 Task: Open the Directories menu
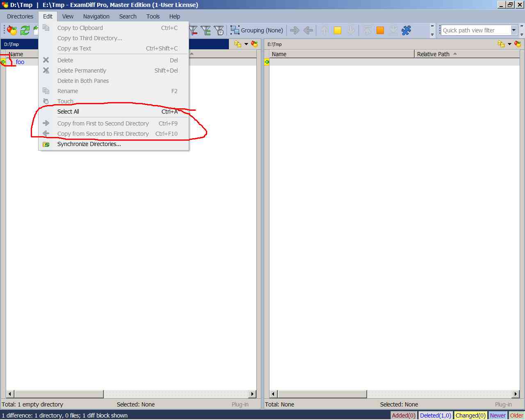coord(20,16)
